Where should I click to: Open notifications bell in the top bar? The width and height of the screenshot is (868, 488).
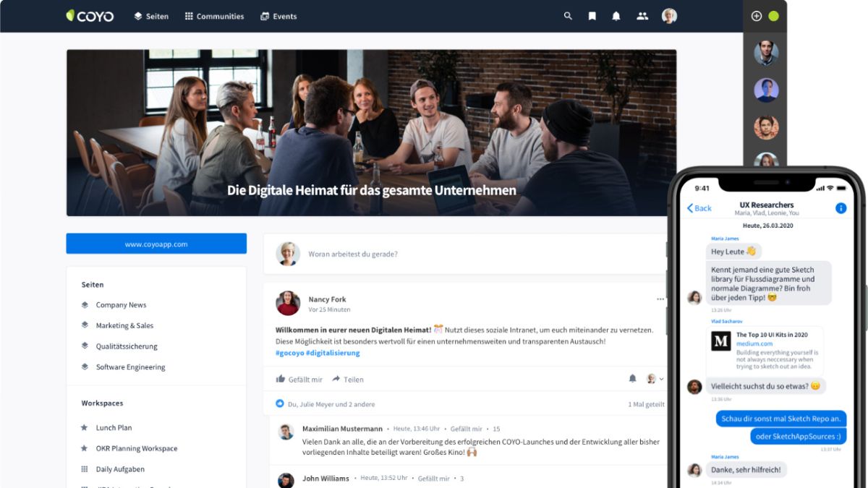pos(616,16)
